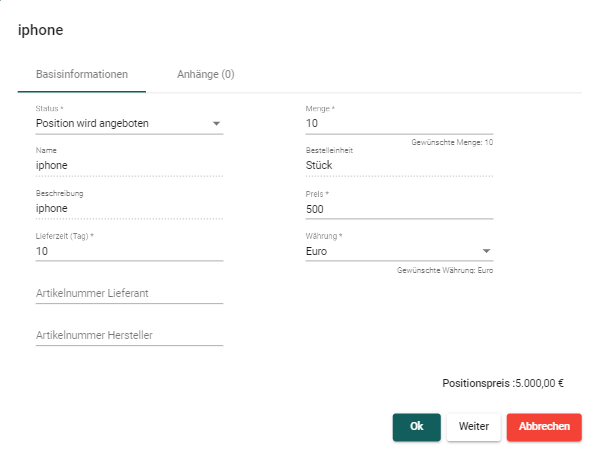597x451 pixels.
Task: Select the 'Position wird angeboten' status value
Action: 92,123
